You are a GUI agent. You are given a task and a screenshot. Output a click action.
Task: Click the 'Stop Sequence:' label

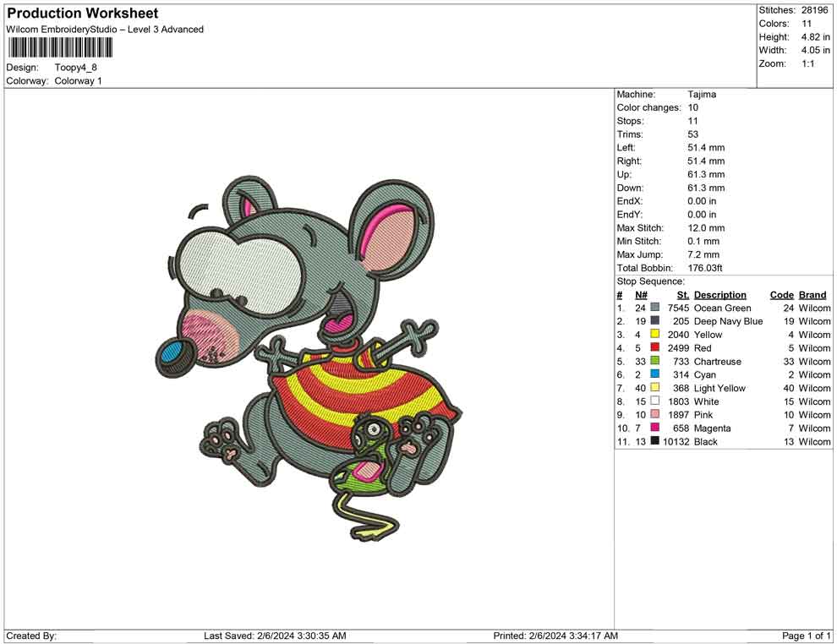[651, 281]
